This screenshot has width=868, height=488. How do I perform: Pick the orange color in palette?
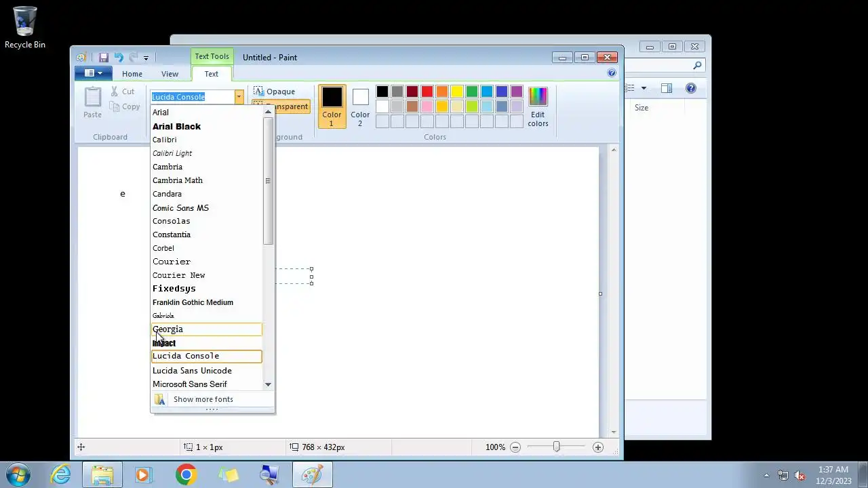(x=442, y=91)
